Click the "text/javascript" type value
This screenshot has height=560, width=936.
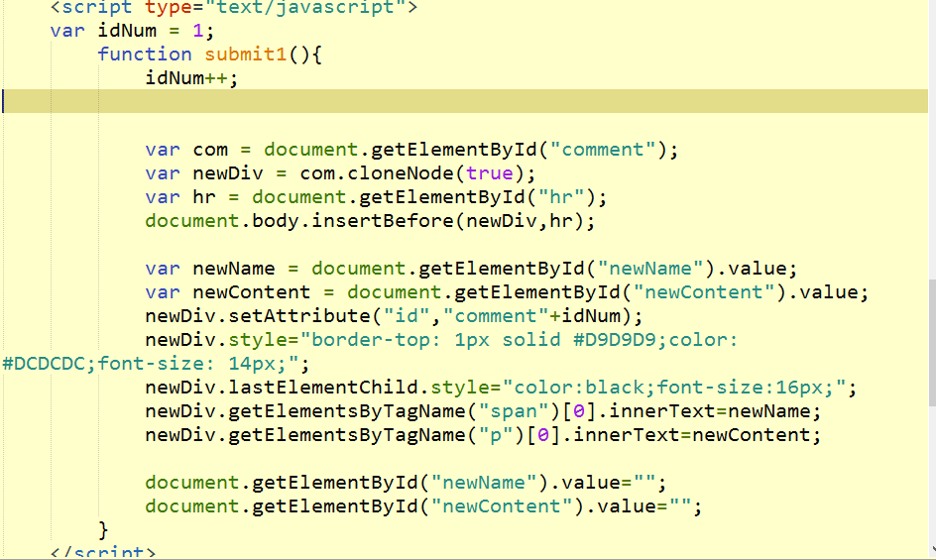pos(305,8)
